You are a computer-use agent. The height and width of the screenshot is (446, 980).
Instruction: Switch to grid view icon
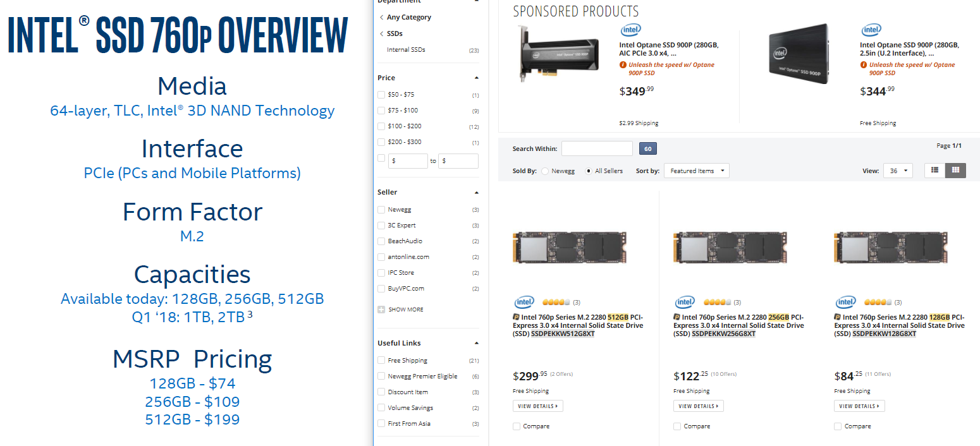[955, 171]
